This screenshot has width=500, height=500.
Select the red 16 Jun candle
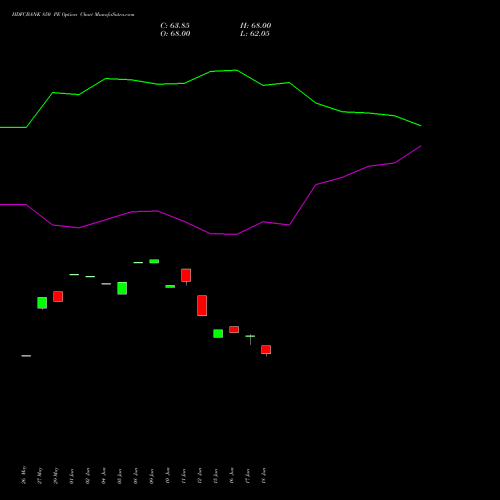pos(234,329)
